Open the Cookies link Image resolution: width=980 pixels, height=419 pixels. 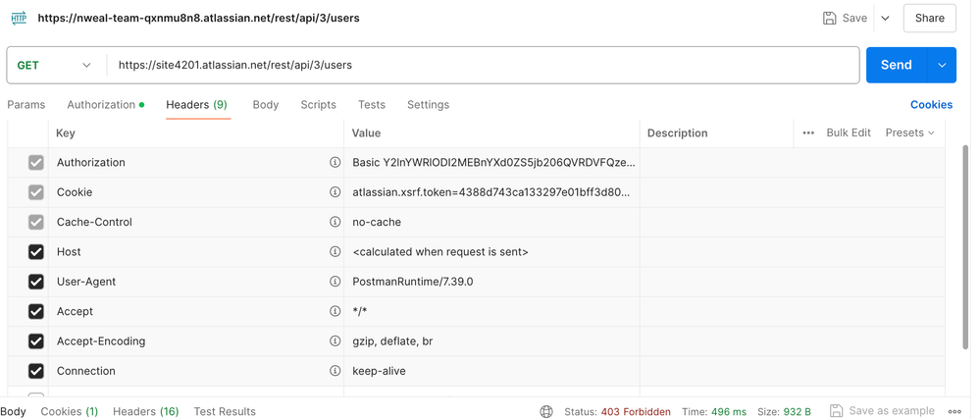point(931,105)
